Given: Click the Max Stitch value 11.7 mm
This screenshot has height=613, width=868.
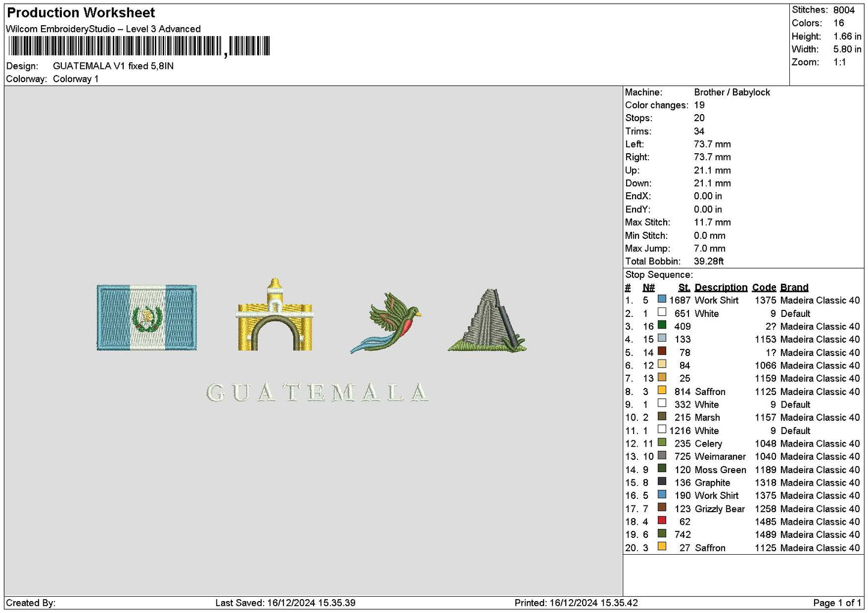Looking at the screenshot, I should (712, 222).
